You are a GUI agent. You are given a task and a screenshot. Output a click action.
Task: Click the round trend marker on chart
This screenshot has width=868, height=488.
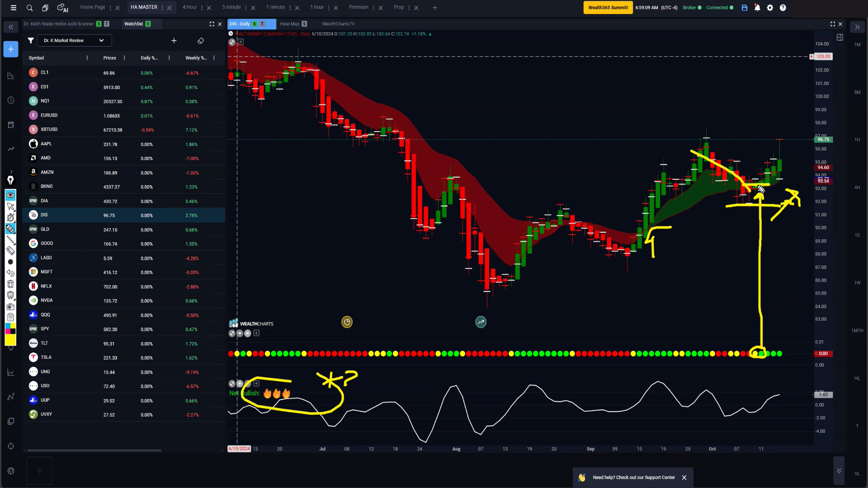pos(481,322)
